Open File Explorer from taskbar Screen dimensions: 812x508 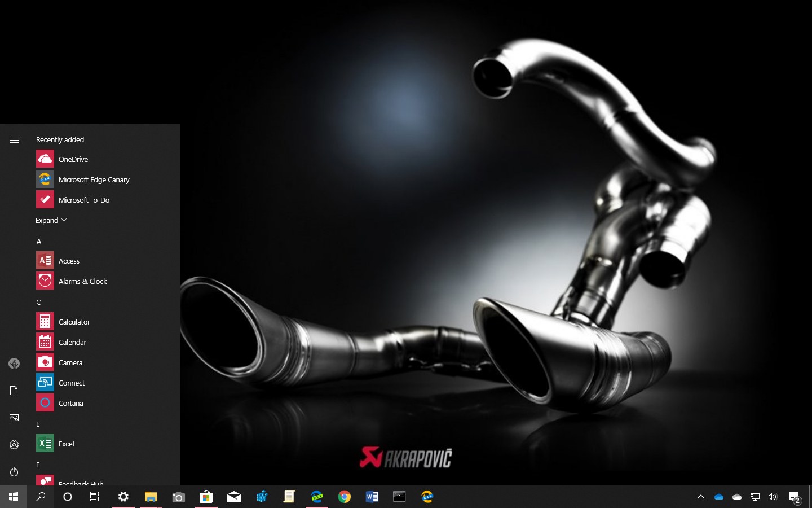[151, 497]
